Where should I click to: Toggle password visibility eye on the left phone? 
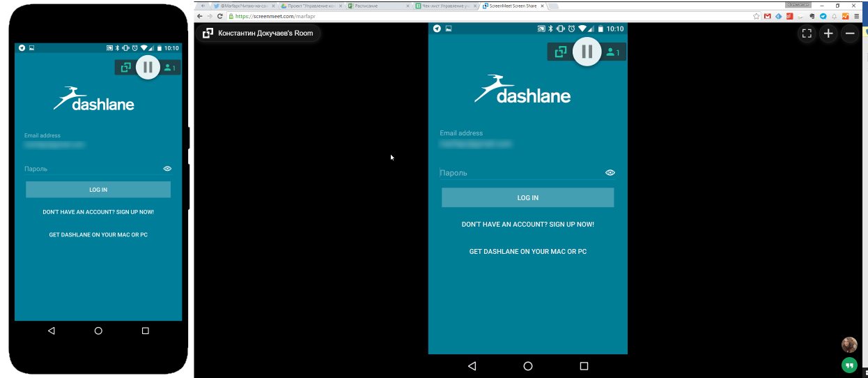coord(167,169)
